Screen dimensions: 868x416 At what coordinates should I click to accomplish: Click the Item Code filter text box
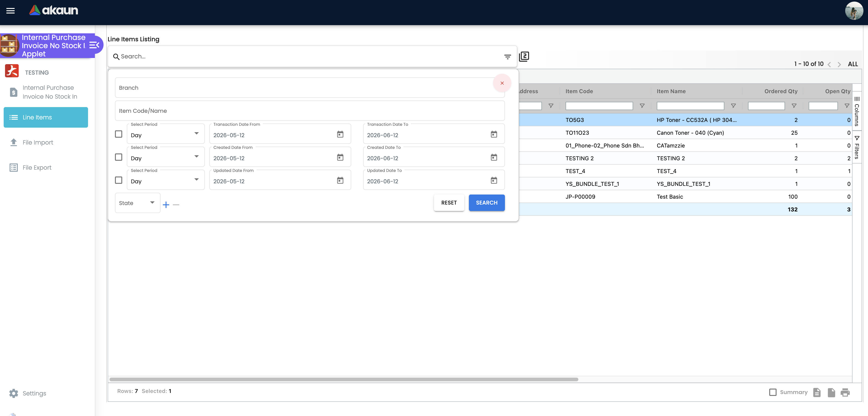(599, 106)
